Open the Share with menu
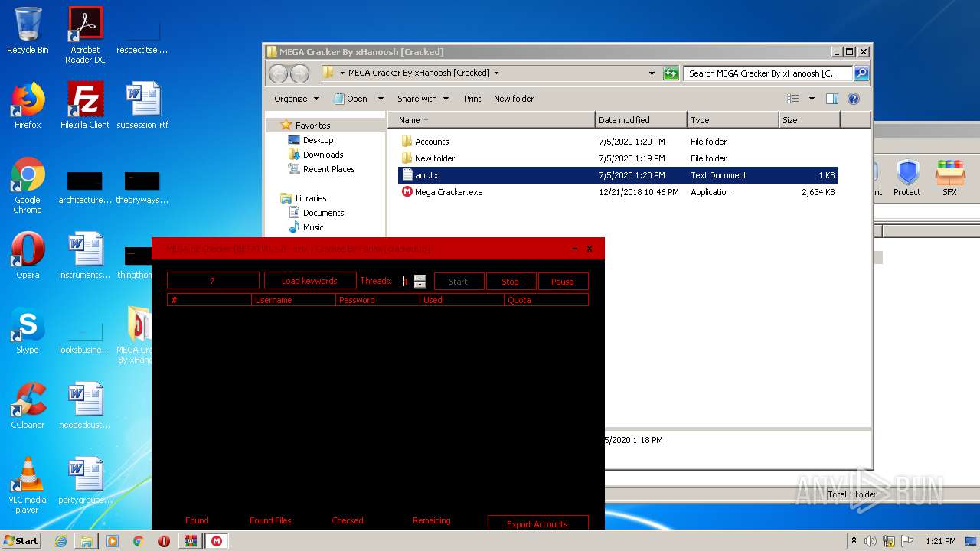 tap(423, 99)
